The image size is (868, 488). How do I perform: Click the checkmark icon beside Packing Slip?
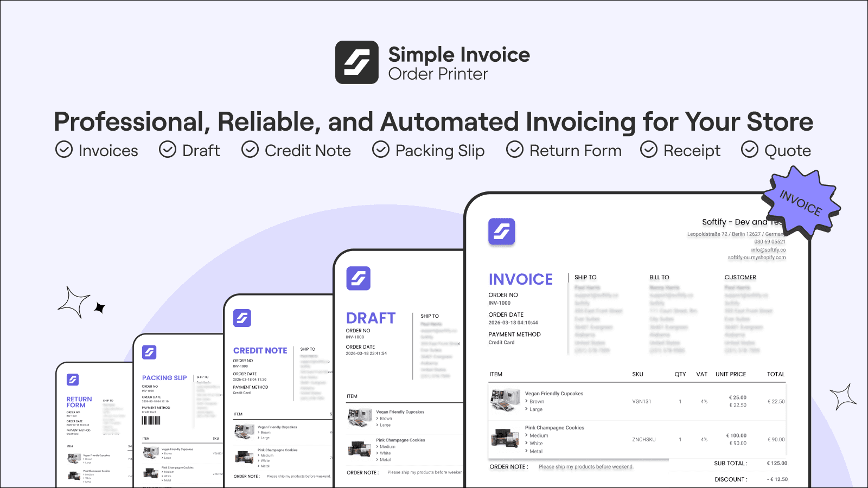(381, 149)
